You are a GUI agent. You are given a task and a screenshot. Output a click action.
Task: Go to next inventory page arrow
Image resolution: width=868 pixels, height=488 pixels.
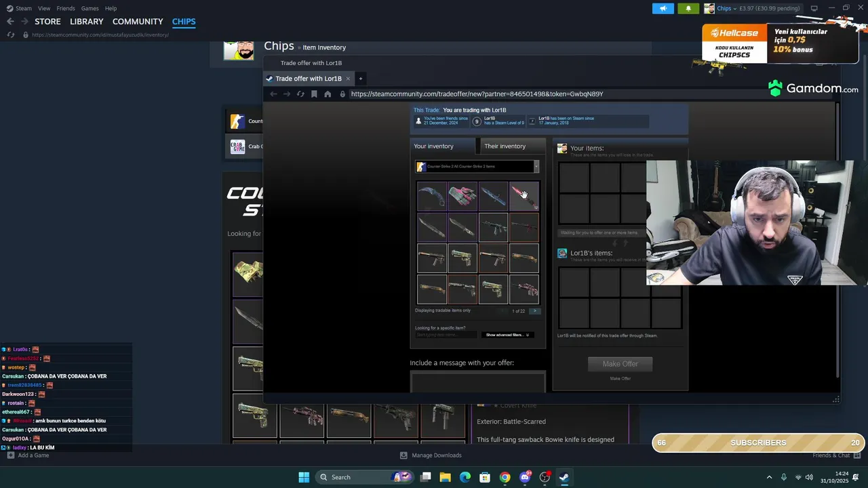pyautogui.click(x=534, y=311)
